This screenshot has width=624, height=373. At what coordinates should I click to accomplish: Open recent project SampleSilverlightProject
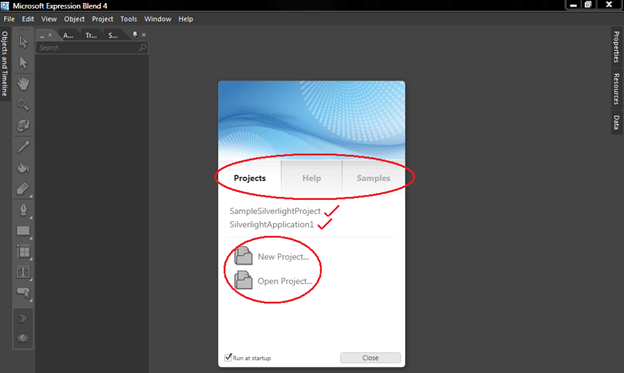(x=275, y=211)
